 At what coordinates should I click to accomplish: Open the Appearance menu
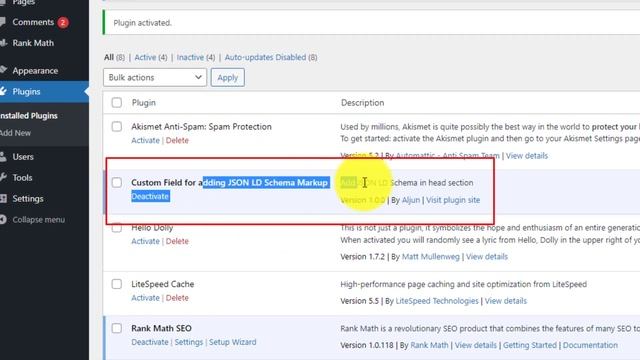(x=35, y=71)
